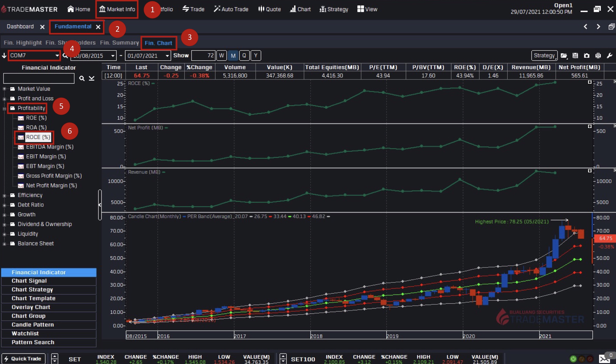Open the Auto Trade menu
Image resolution: width=616 pixels, height=364 pixels.
point(231,9)
